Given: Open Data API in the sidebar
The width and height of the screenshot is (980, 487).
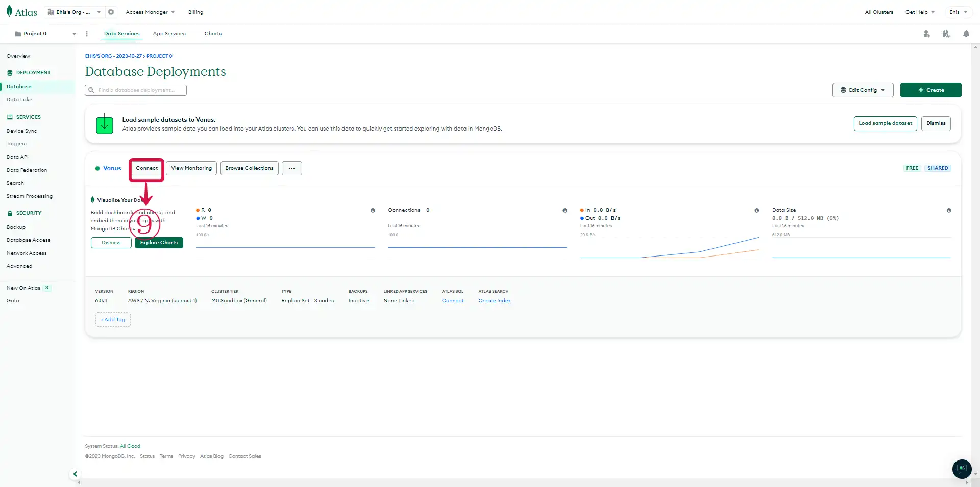Looking at the screenshot, I should [x=17, y=157].
